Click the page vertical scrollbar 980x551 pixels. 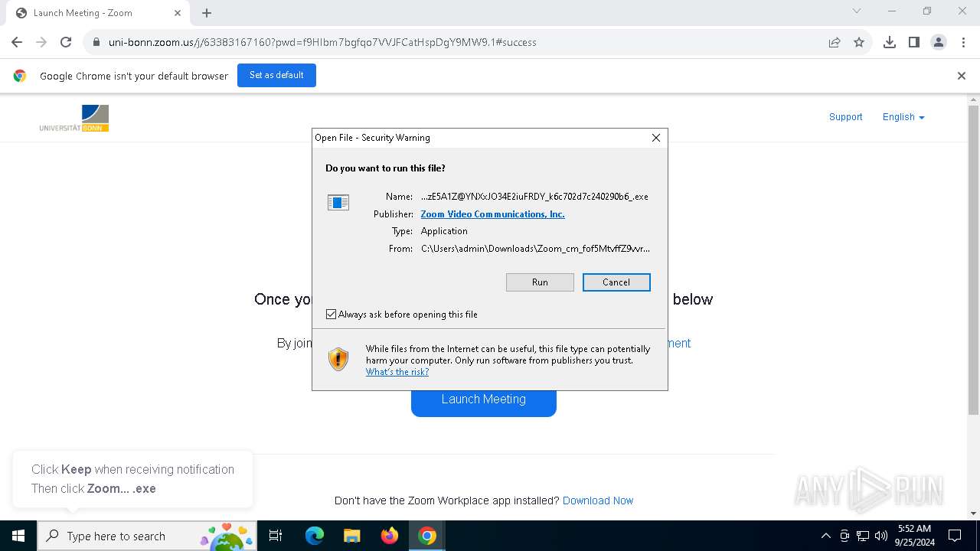973,260
